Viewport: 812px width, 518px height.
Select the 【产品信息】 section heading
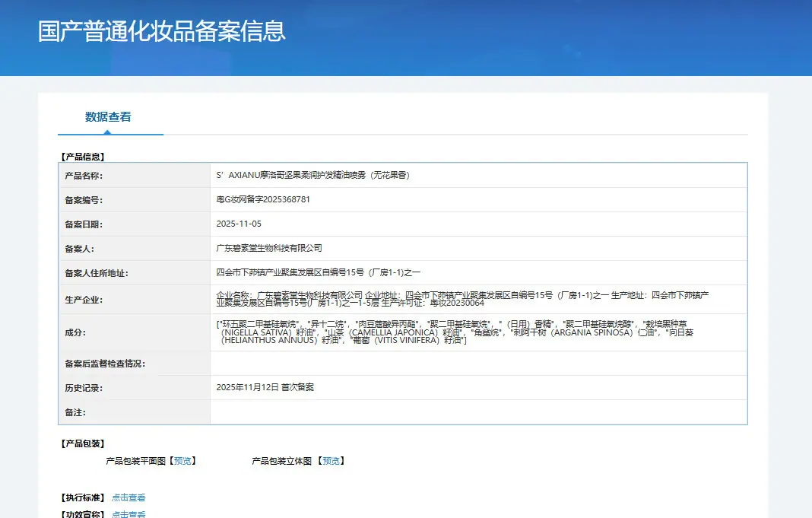[83, 157]
